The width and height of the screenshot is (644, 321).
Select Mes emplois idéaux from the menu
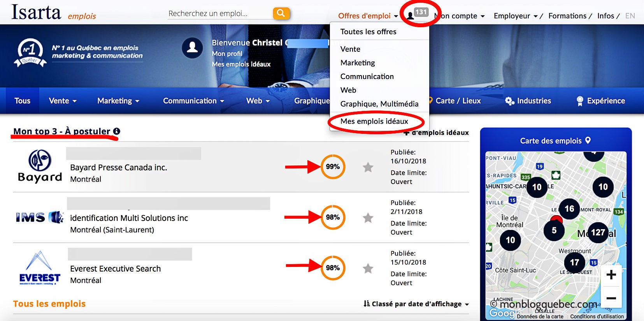tap(374, 121)
